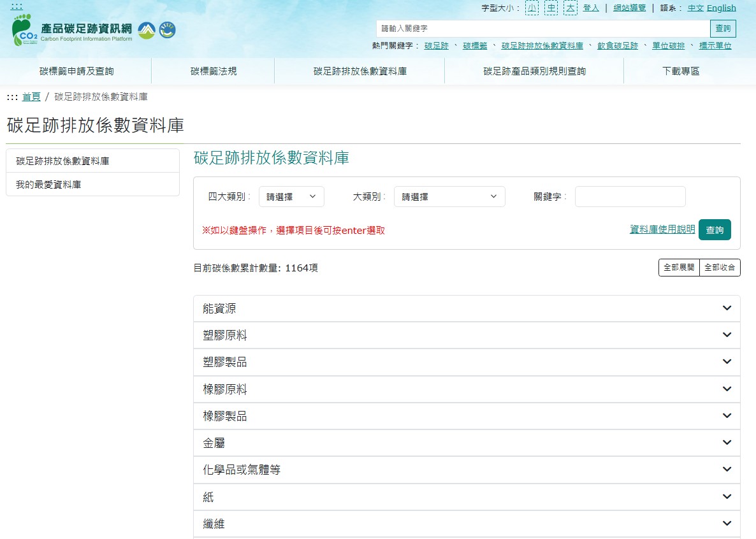756x539 pixels.
Task: Open the 大類別 dropdown
Action: pyautogui.click(x=449, y=197)
